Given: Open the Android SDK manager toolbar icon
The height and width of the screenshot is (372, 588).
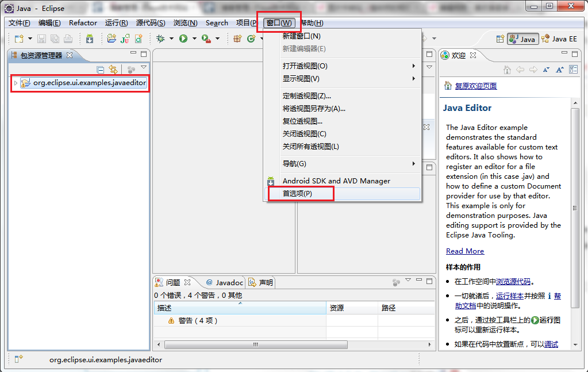Looking at the screenshot, I should click(x=90, y=39).
